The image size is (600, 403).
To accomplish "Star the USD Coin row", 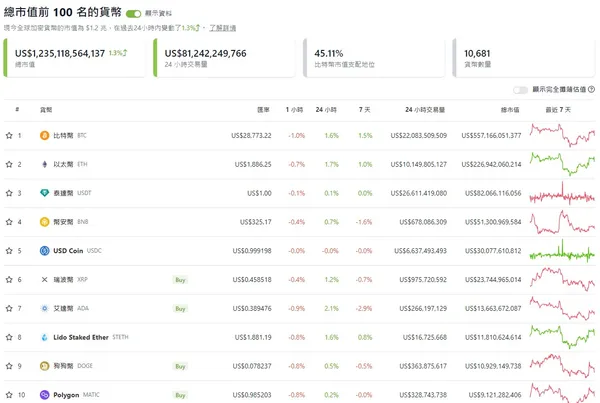I will click(9, 251).
